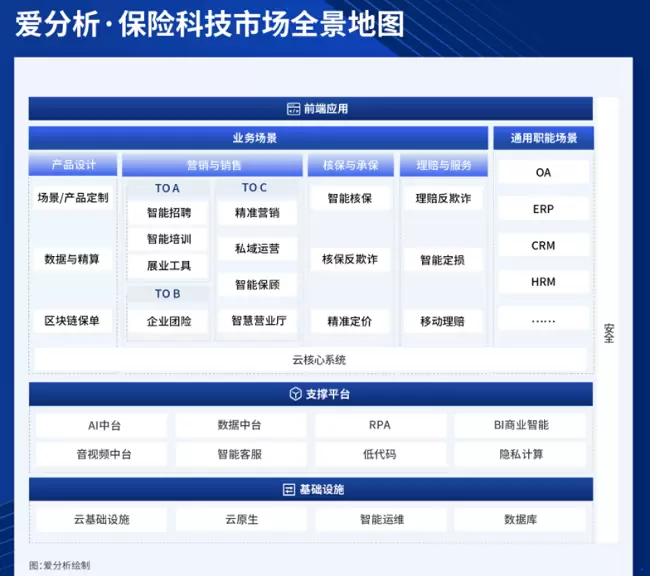
Task: Open the 核保与承保 column header
Action: pyautogui.click(x=350, y=165)
